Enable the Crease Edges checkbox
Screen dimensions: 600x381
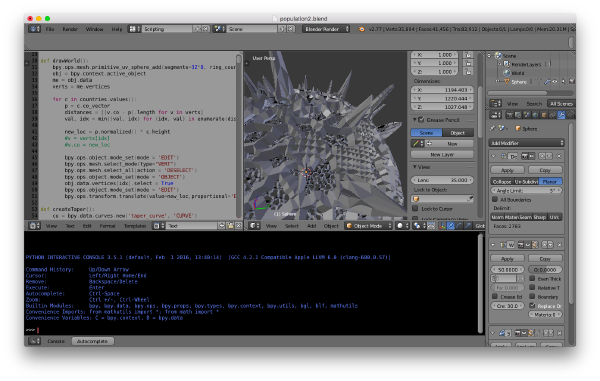tap(495, 296)
